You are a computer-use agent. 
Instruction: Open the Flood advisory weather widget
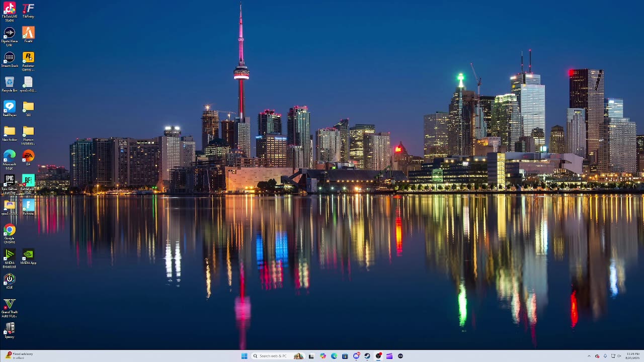(20, 355)
